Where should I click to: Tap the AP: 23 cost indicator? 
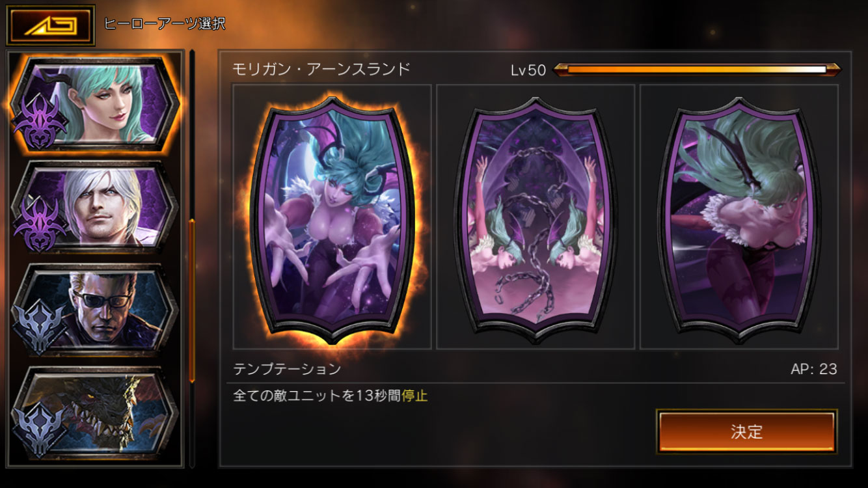click(x=813, y=369)
